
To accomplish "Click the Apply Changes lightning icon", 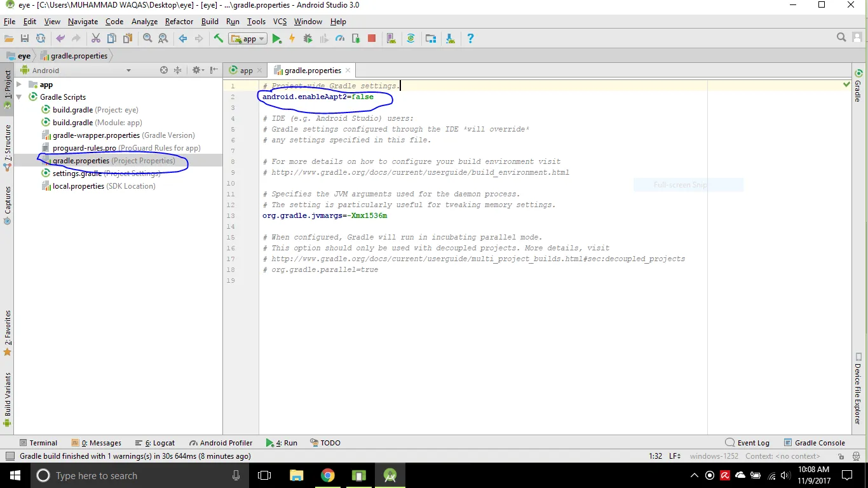I will click(x=292, y=39).
